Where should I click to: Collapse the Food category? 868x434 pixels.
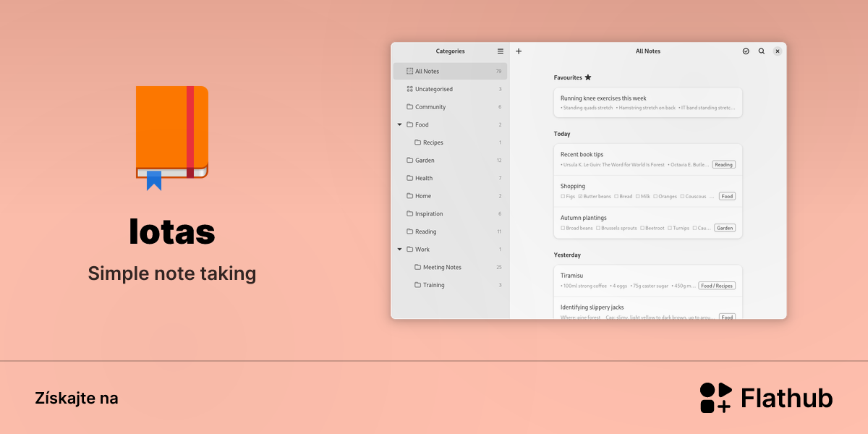(x=400, y=125)
